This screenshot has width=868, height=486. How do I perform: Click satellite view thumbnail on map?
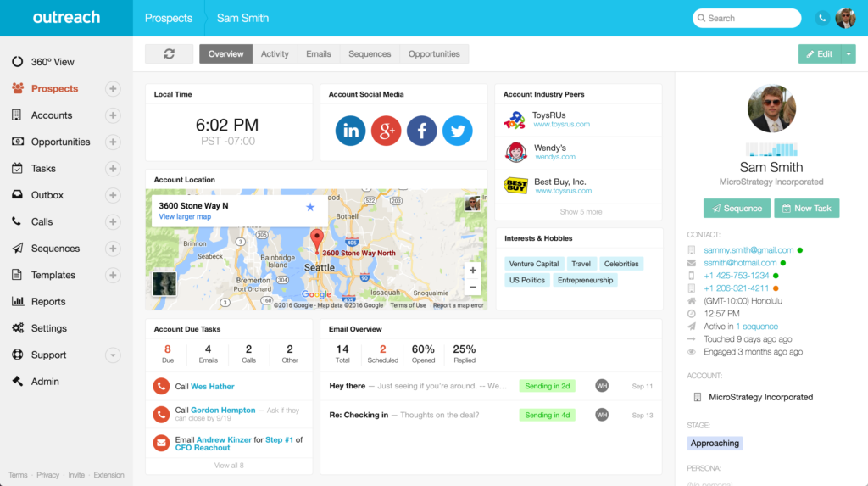tap(164, 284)
